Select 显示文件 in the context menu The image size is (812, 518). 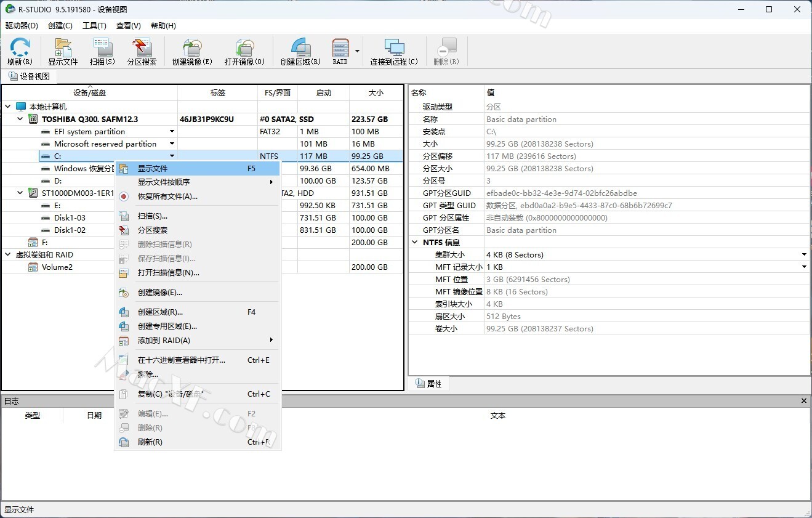point(198,168)
